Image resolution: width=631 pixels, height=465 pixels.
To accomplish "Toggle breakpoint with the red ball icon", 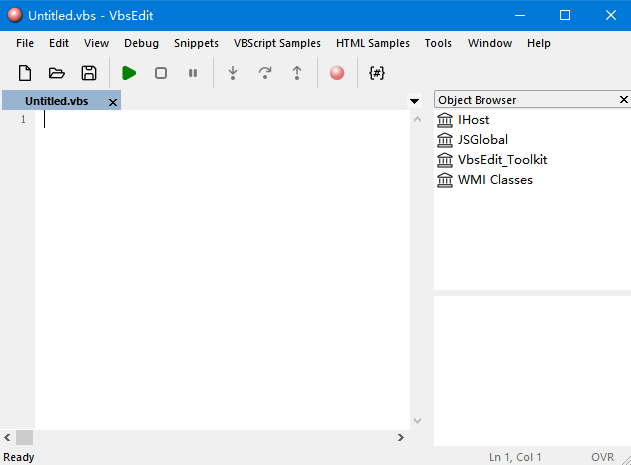I will (337, 73).
